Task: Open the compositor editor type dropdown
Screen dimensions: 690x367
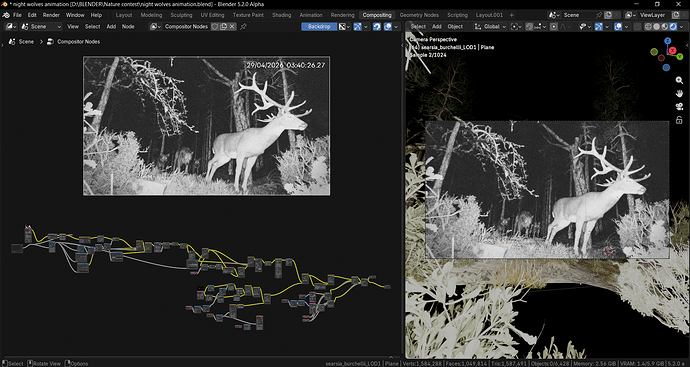Action: (x=11, y=26)
